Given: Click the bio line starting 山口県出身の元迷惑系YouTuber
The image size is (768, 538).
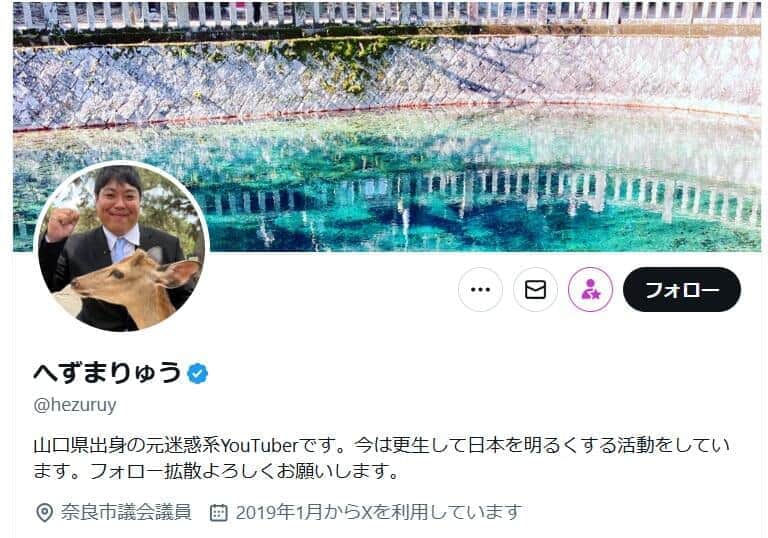Looking at the screenshot, I should pyautogui.click(x=382, y=445).
